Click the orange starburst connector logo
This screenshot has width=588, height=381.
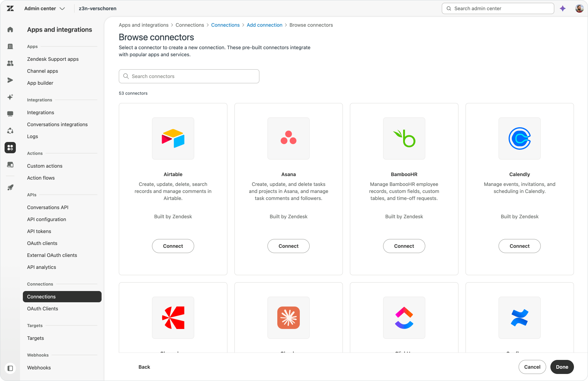point(289,318)
